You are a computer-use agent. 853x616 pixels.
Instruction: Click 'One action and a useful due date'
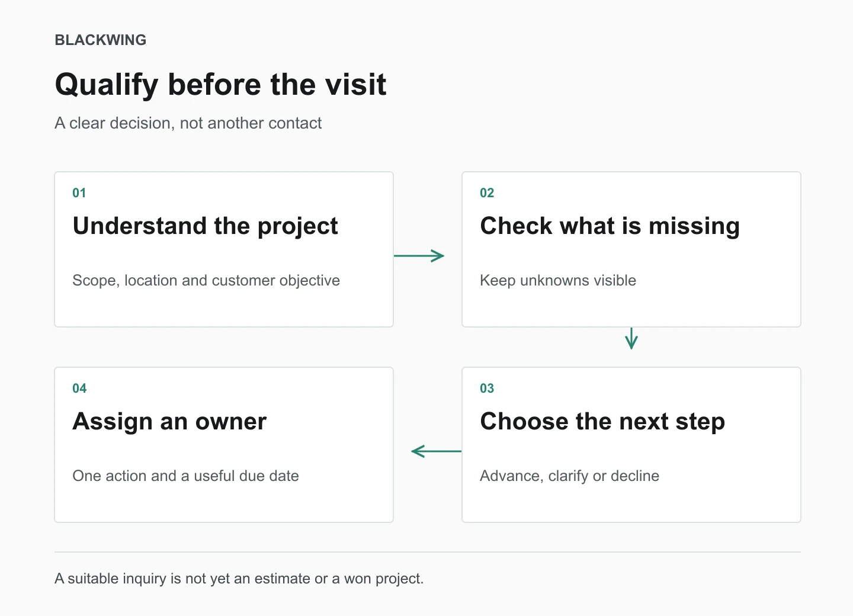click(185, 476)
